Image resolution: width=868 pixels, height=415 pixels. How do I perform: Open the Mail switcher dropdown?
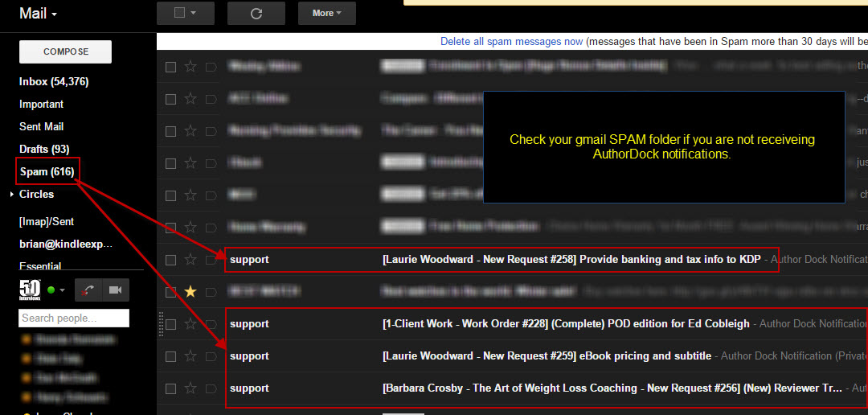pos(39,14)
